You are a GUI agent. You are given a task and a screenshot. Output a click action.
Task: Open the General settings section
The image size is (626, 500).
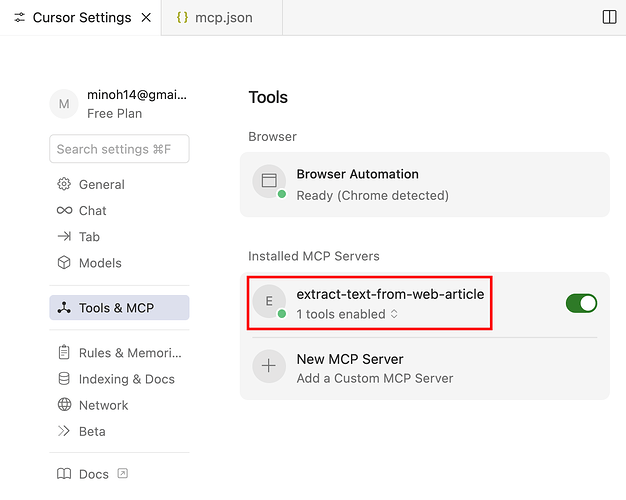tap(101, 184)
